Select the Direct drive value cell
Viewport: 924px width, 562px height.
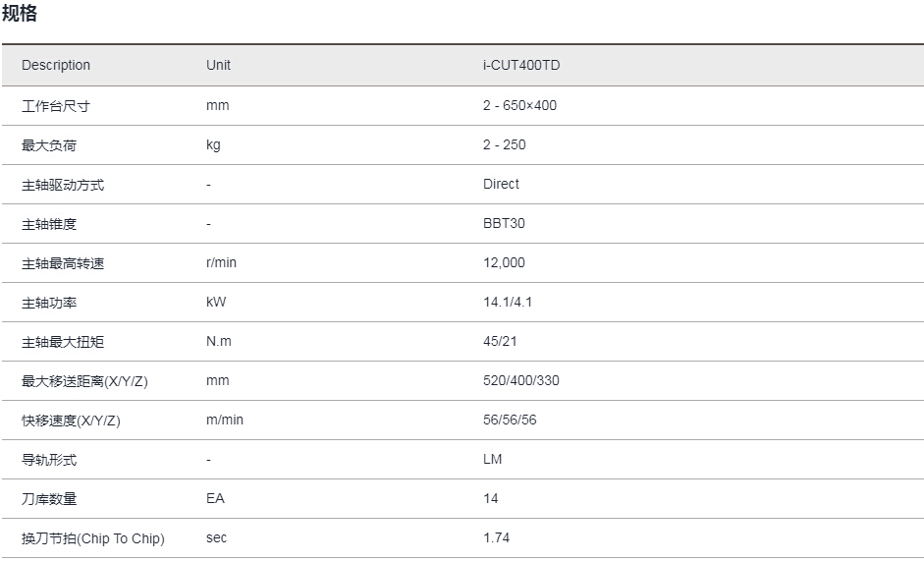501,184
